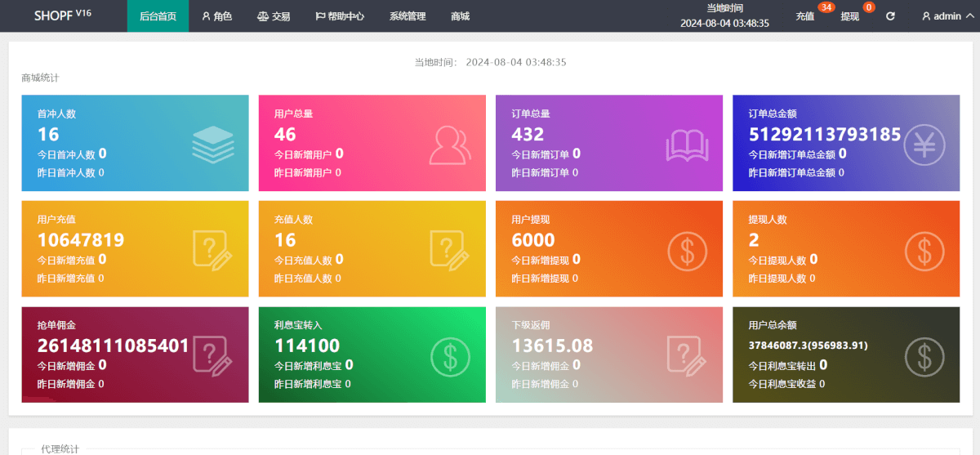Viewport: 980px width, 455px height.
Task: Click 昨日新增利息宝 label
Action: pos(308,384)
